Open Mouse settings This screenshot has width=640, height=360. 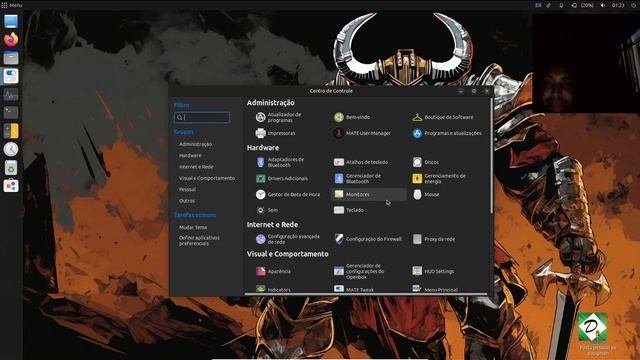coord(426,194)
